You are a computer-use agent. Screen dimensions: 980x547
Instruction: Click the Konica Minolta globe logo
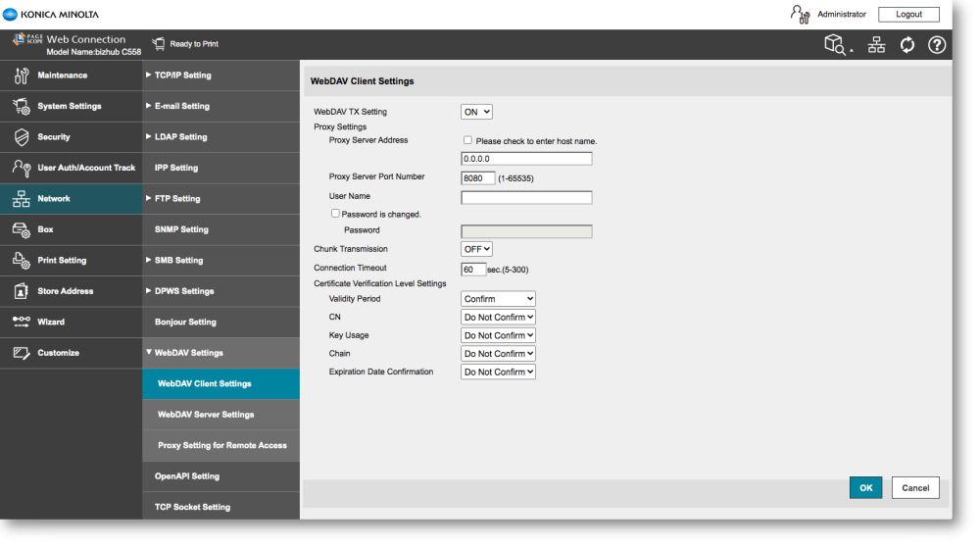[10, 14]
